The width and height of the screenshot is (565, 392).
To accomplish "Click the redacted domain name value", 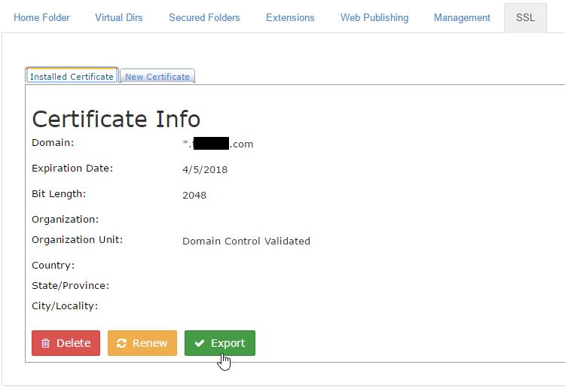I will pos(218,144).
